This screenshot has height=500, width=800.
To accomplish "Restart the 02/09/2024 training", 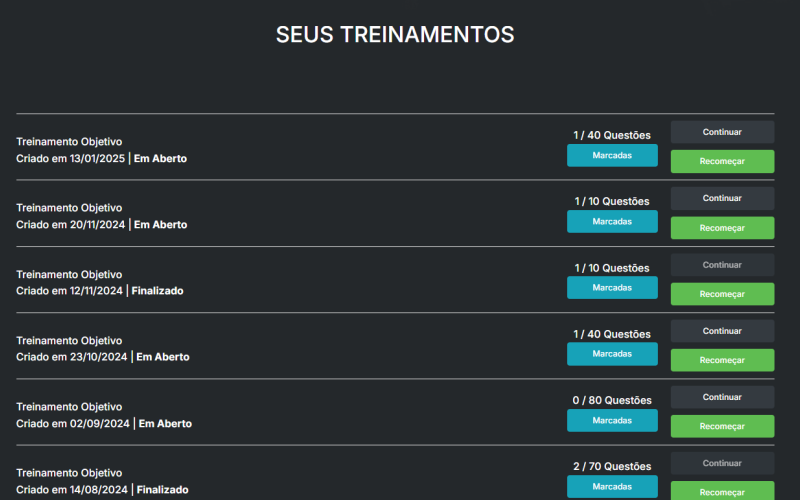I will [722, 426].
